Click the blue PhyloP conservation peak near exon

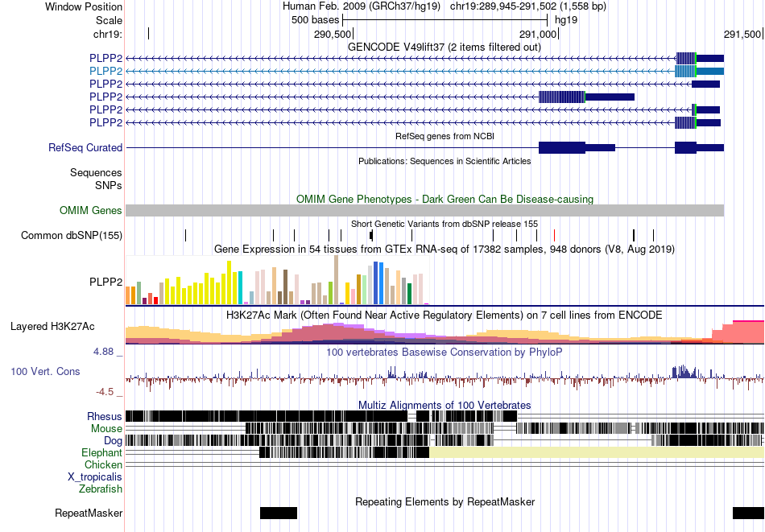pyautogui.click(x=685, y=372)
